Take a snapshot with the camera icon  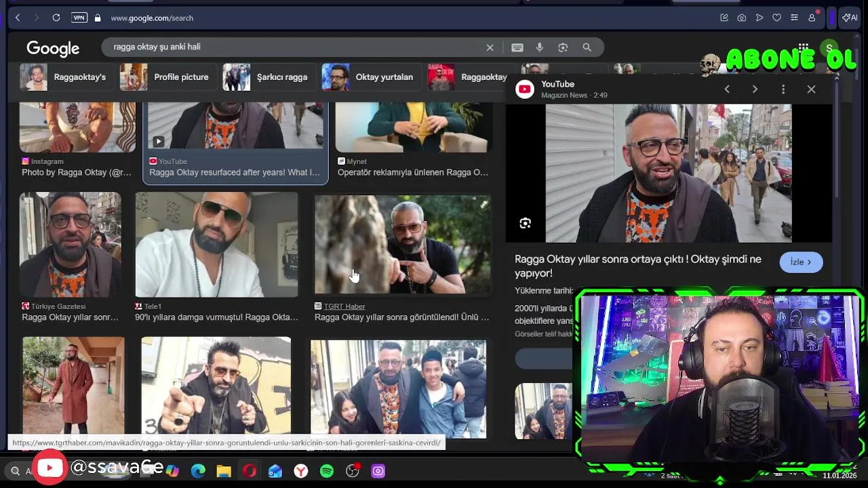click(x=742, y=18)
